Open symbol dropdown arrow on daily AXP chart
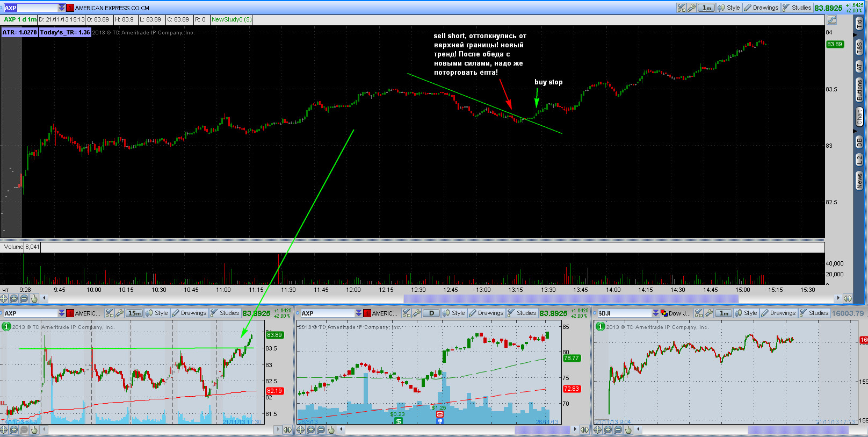 click(359, 313)
